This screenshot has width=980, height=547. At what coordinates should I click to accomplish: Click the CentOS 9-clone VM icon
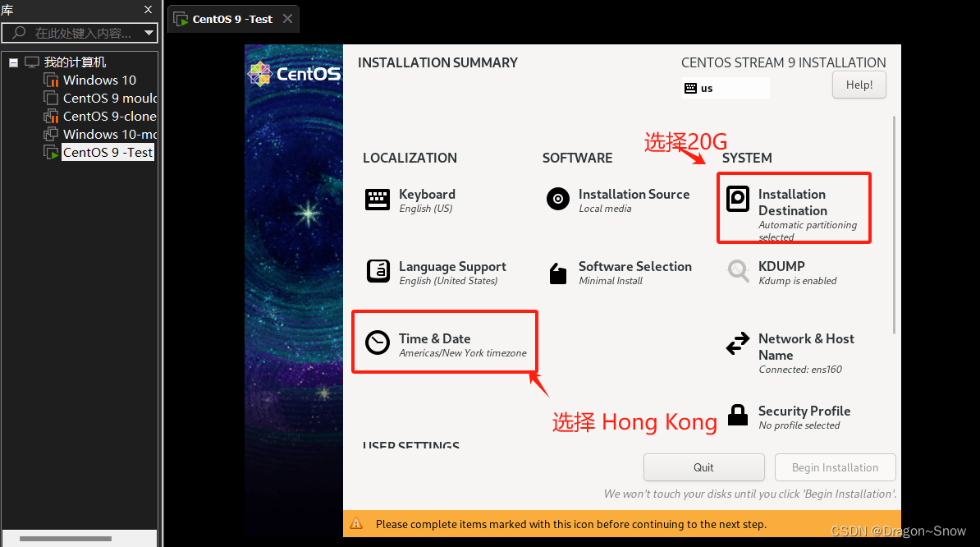pyautogui.click(x=51, y=117)
